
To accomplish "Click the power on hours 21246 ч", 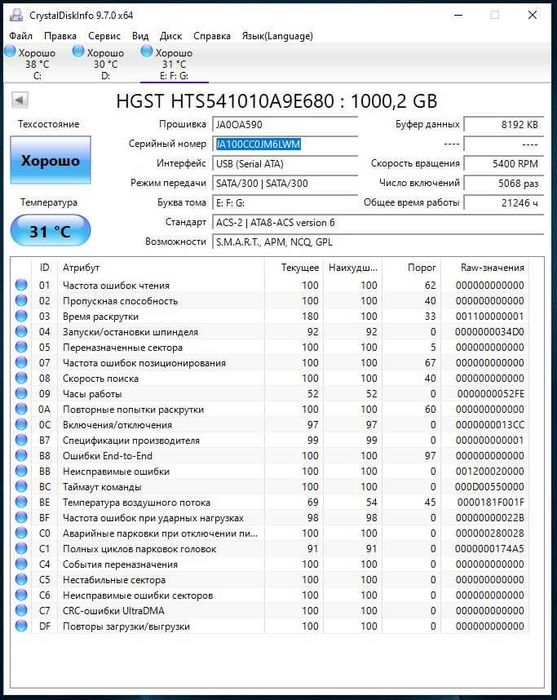I will click(504, 203).
